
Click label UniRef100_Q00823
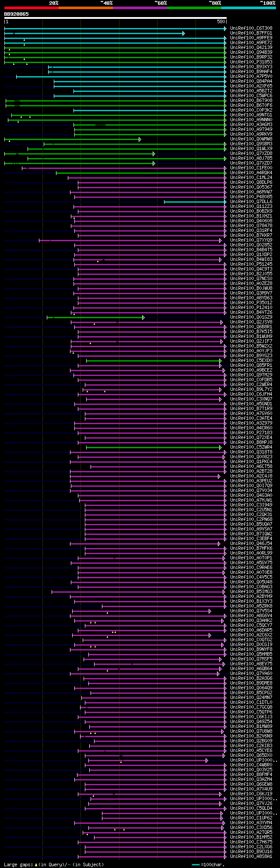pos(251,457)
